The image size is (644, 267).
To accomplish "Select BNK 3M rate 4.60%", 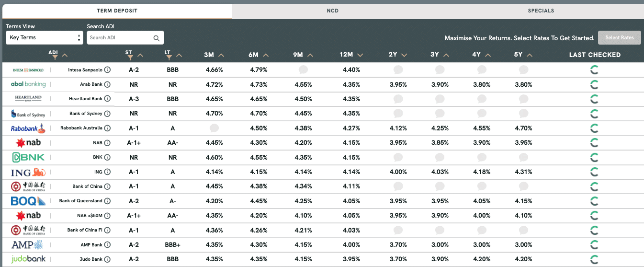I will tap(214, 157).
